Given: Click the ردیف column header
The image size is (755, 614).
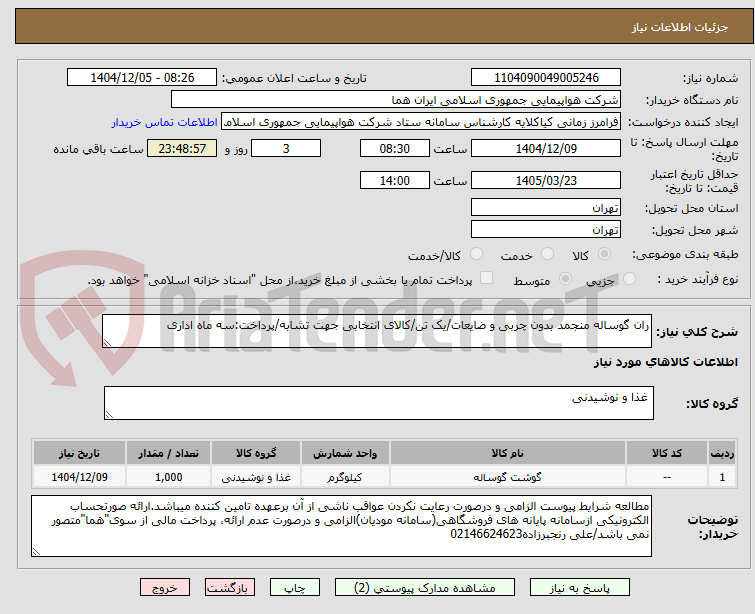Looking at the screenshot, I should [x=722, y=453].
